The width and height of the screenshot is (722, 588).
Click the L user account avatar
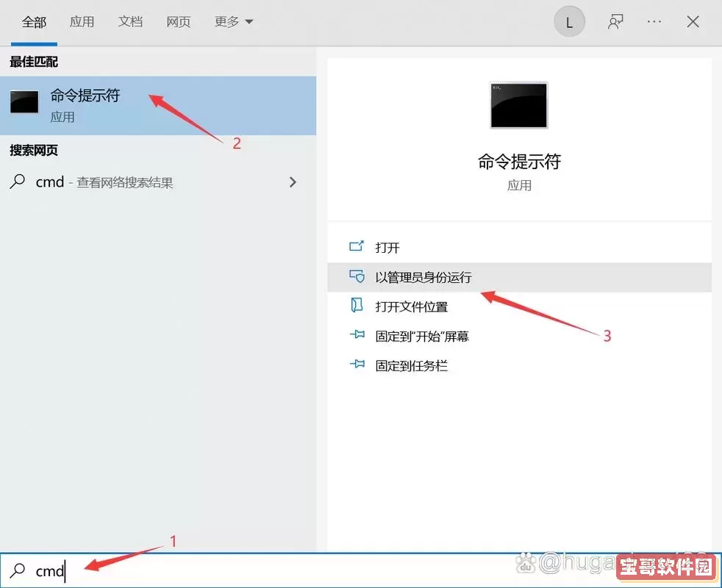click(x=569, y=21)
